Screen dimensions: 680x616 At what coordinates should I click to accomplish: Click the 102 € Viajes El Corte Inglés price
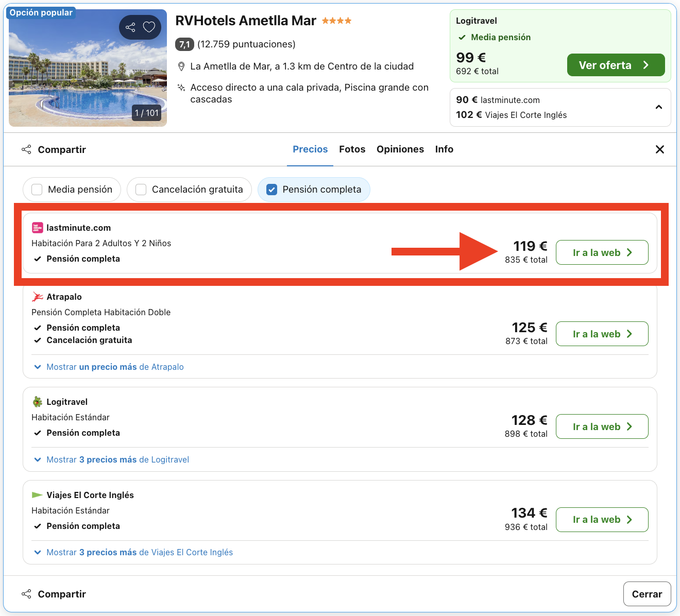511,115
